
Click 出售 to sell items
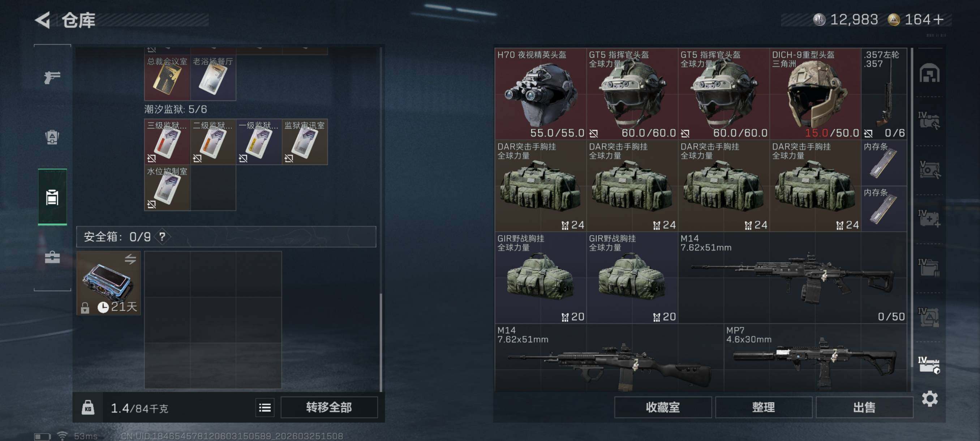pos(864,407)
